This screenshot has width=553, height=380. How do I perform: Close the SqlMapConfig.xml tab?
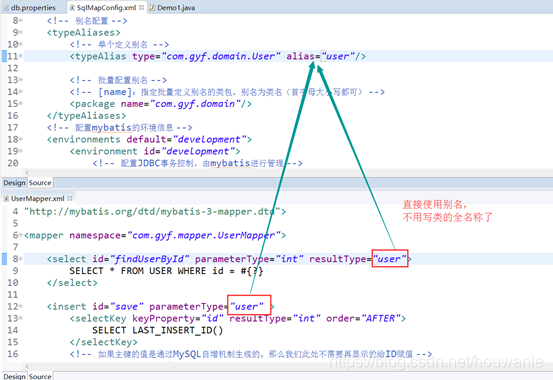[141, 7]
